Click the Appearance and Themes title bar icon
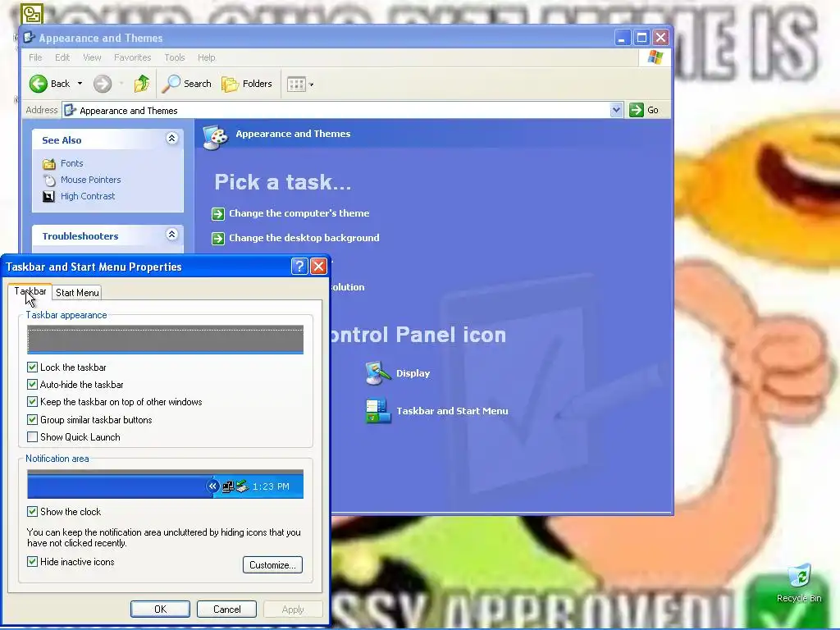The width and height of the screenshot is (840, 630). pyautogui.click(x=30, y=38)
